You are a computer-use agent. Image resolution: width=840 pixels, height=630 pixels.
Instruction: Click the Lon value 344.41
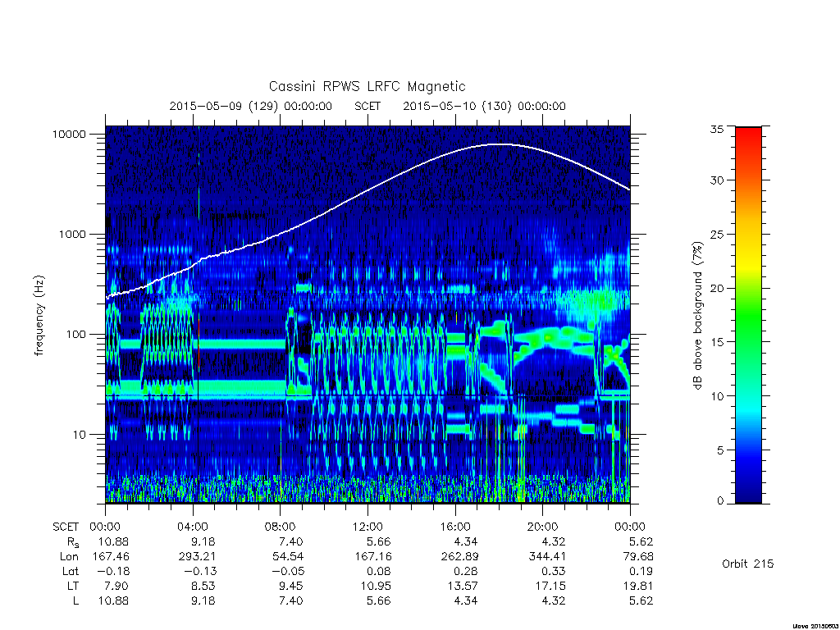pyautogui.click(x=546, y=557)
